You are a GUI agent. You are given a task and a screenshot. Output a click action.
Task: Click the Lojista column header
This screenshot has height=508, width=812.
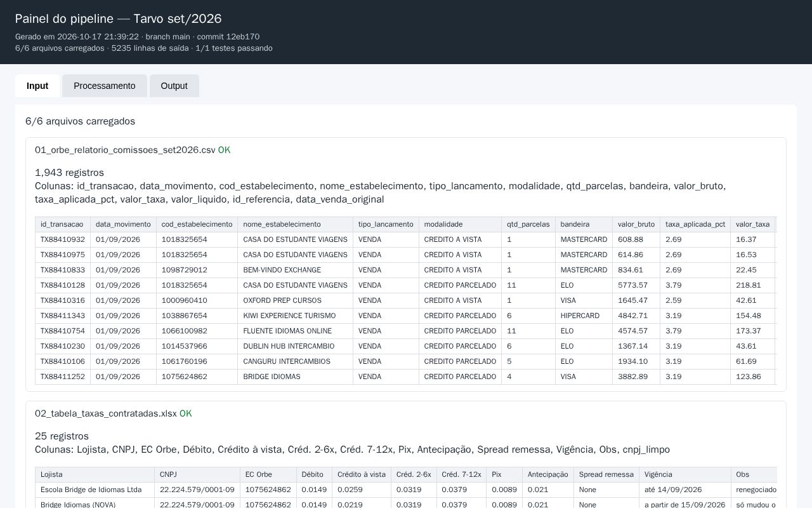(x=95, y=475)
